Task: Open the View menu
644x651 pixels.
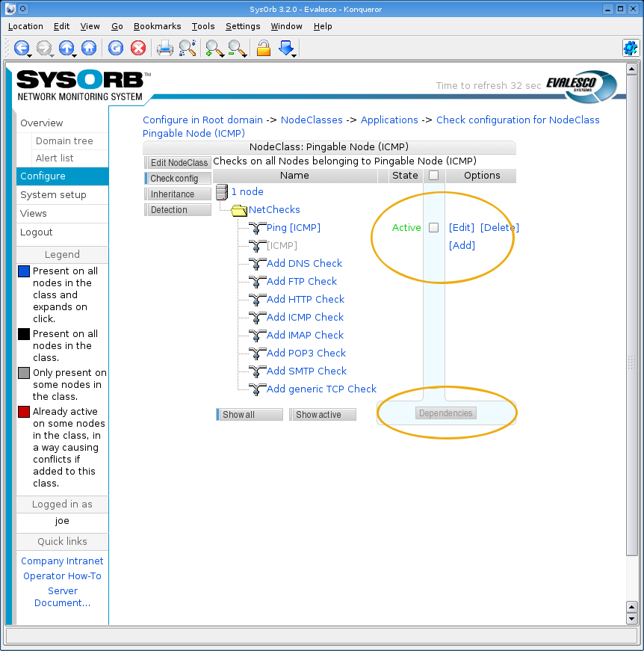Action: tap(90, 26)
